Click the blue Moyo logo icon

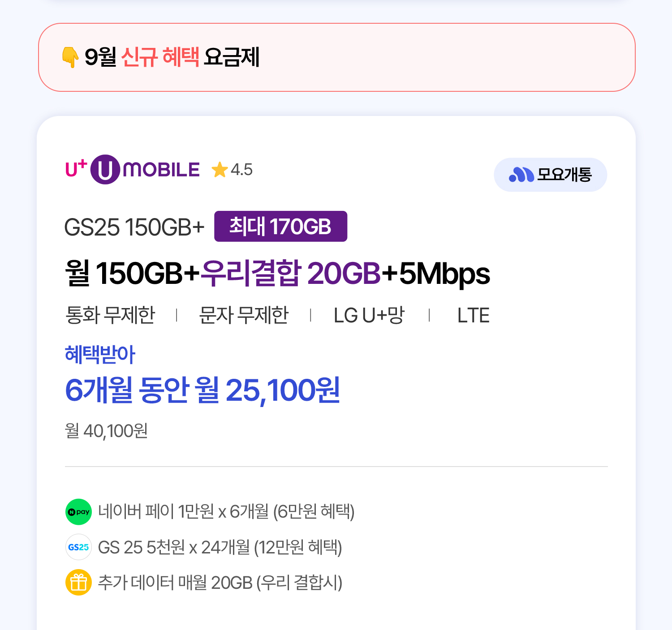521,175
